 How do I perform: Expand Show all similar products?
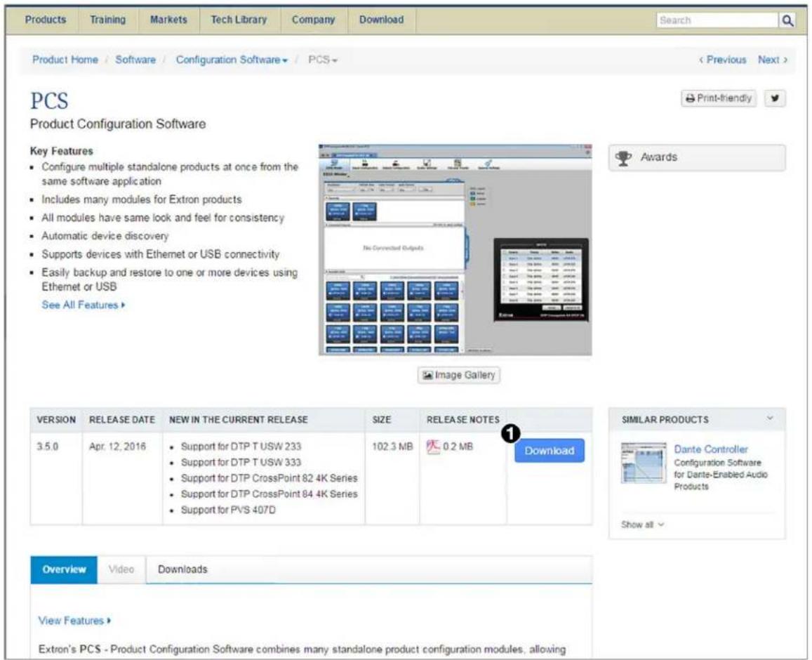coord(642,524)
